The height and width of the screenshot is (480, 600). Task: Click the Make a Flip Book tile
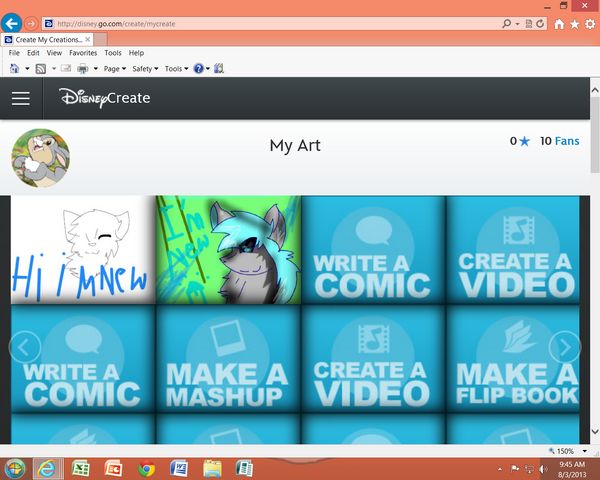(513, 359)
